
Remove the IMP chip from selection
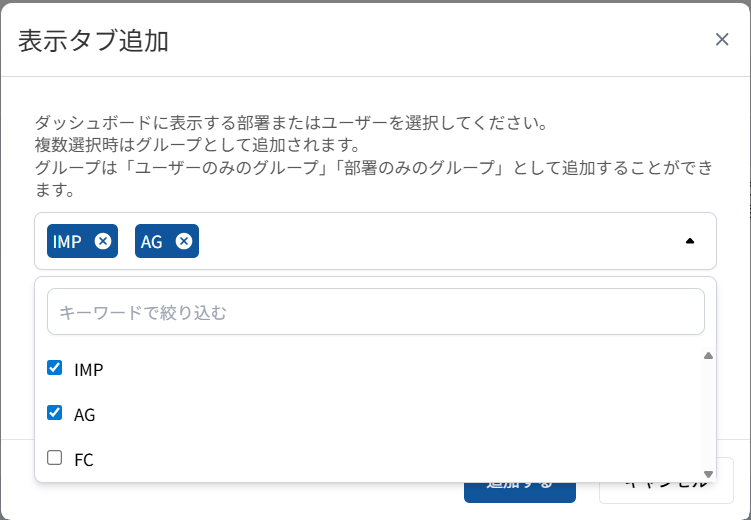103,241
